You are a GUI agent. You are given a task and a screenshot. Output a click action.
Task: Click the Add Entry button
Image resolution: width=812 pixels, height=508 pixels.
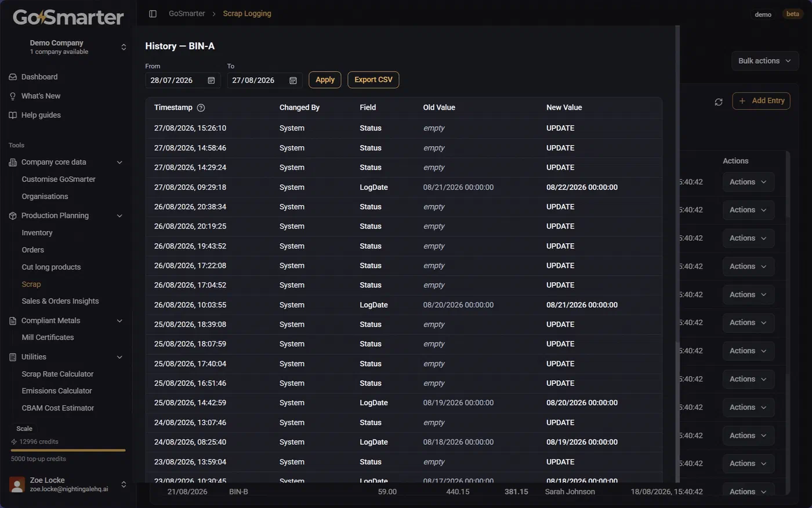(x=761, y=101)
